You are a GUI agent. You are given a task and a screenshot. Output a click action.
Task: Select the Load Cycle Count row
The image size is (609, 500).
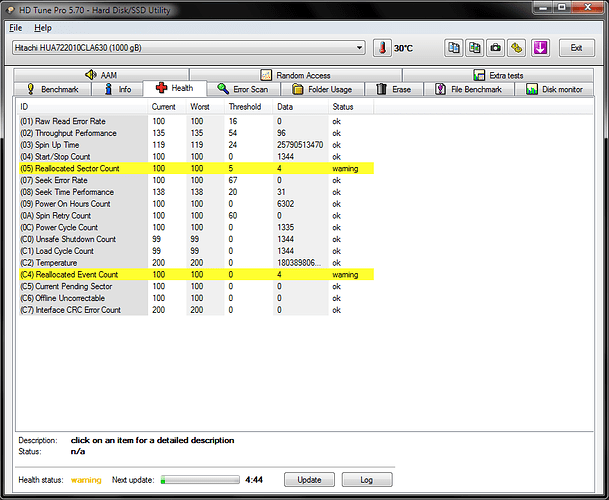(x=196, y=251)
